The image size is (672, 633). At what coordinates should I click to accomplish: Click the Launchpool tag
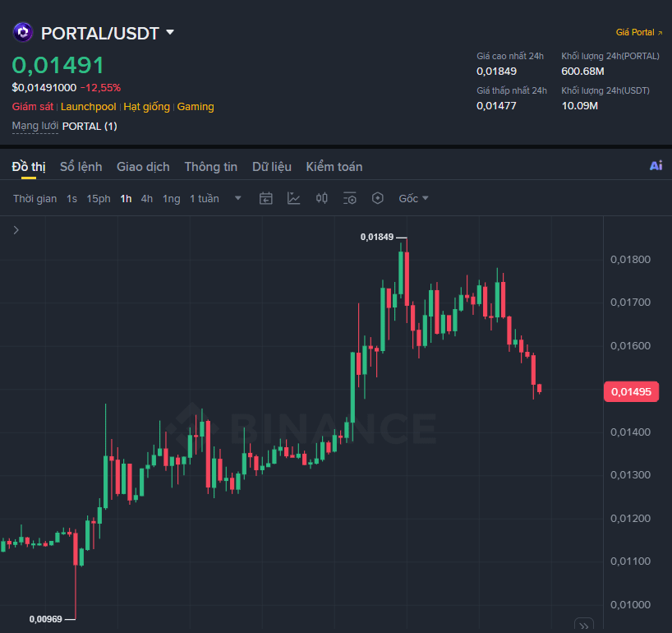(88, 106)
